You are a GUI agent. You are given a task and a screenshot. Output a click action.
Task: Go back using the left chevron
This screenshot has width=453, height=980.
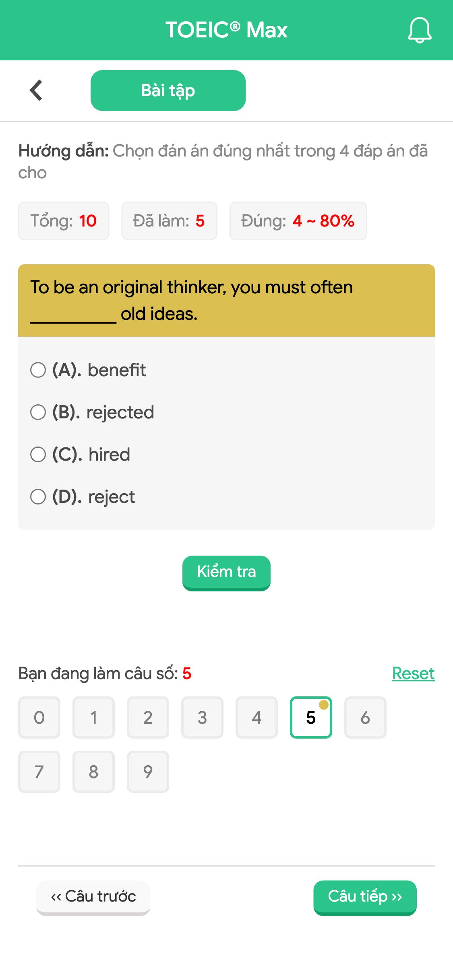pyautogui.click(x=36, y=90)
